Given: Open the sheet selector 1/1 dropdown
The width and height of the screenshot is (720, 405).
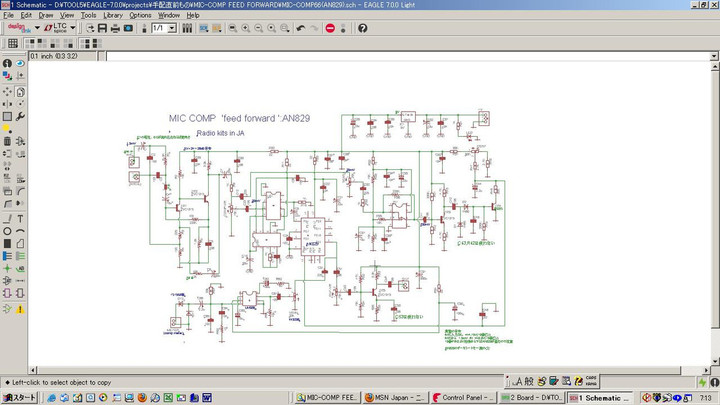Looking at the screenshot, I should click(x=172, y=28).
